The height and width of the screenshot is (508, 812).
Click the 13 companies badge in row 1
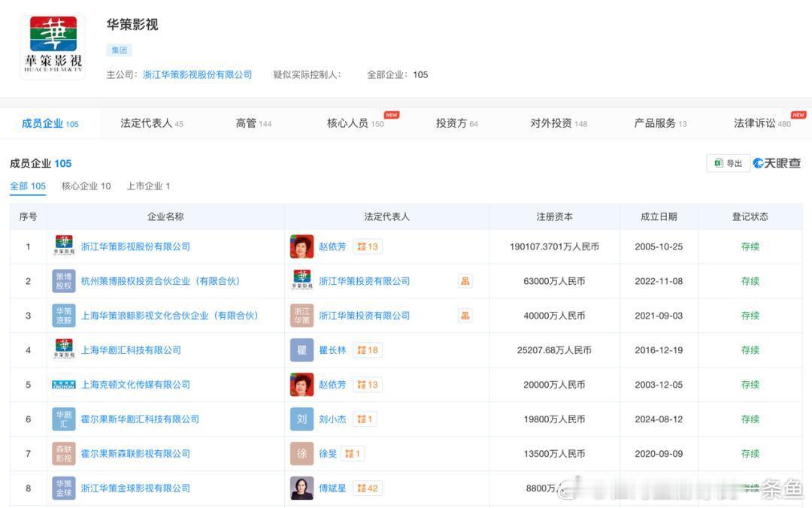(x=368, y=246)
